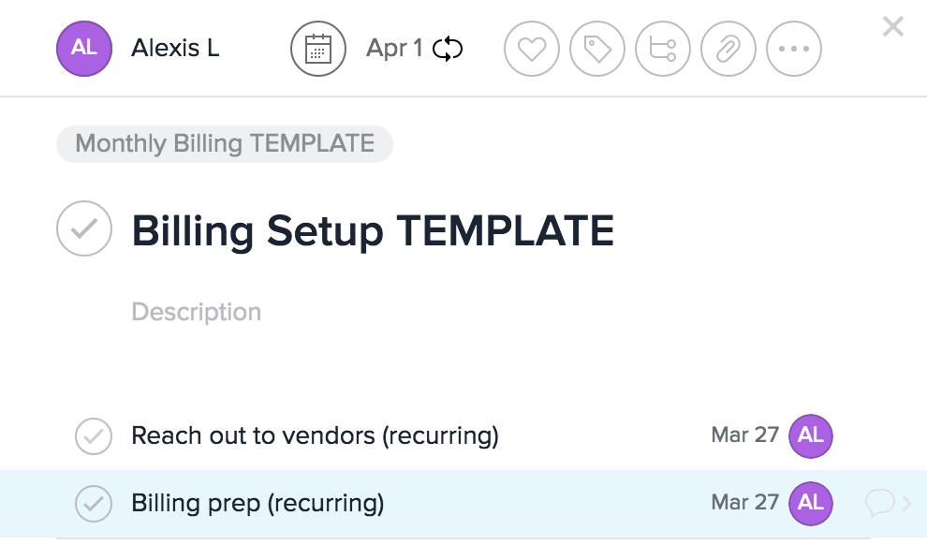
Task: Expand Billing prep subtask details chevron
Action: point(906,504)
